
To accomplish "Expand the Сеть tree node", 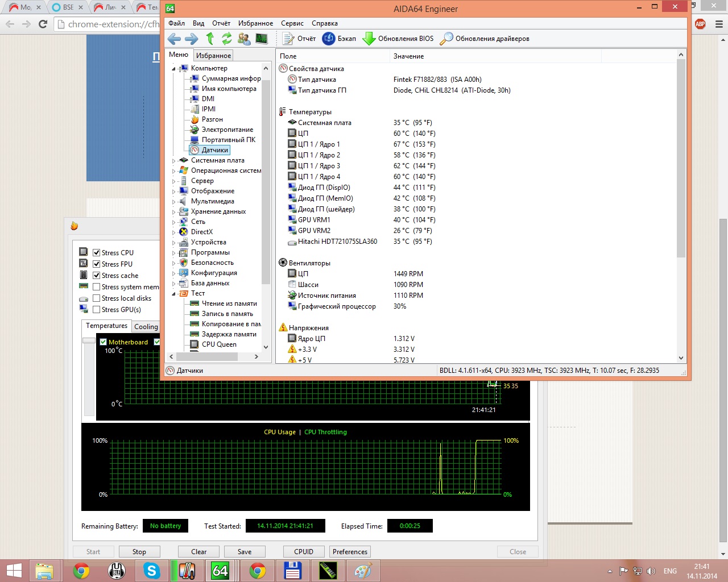I will (174, 222).
